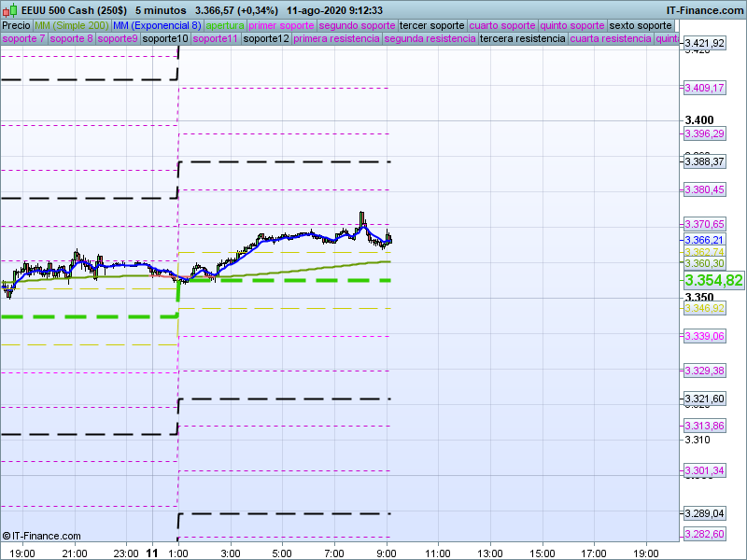747x560 pixels.
Task: Select the blue 3.366,21 price tag
Action: 704,240
